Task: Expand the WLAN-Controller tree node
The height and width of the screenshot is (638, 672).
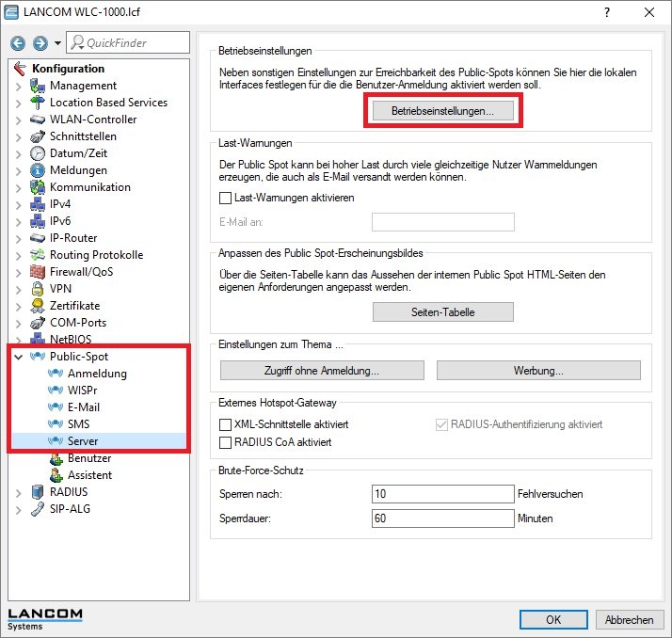Action: coord(19,120)
